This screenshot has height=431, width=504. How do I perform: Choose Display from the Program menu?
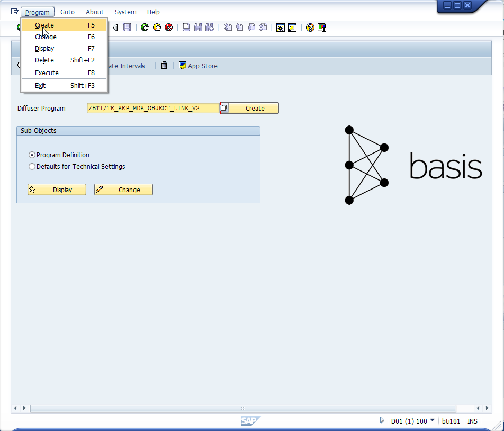click(64, 49)
